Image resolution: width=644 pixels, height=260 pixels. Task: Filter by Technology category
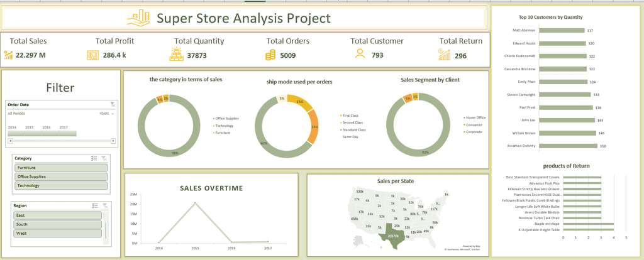[x=61, y=186]
